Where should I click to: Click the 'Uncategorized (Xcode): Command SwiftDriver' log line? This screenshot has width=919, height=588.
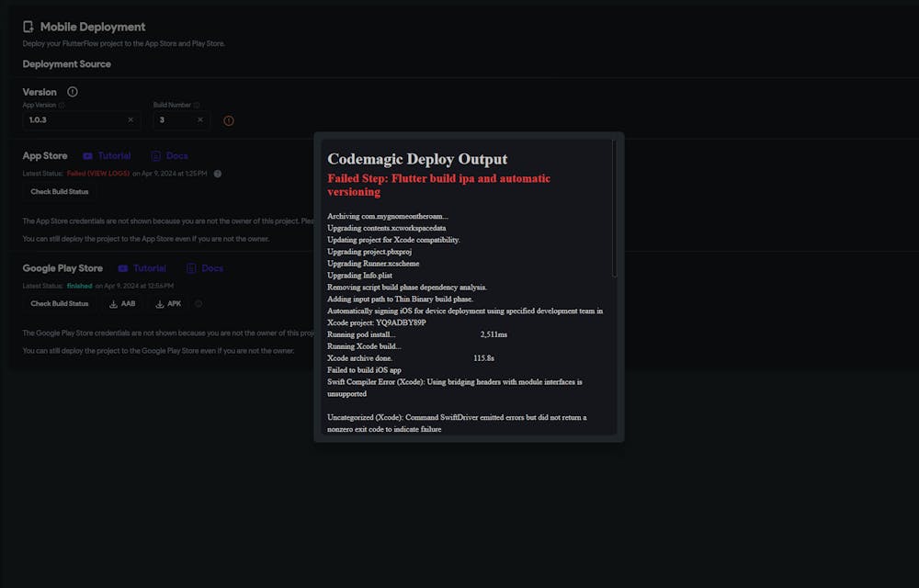457,423
